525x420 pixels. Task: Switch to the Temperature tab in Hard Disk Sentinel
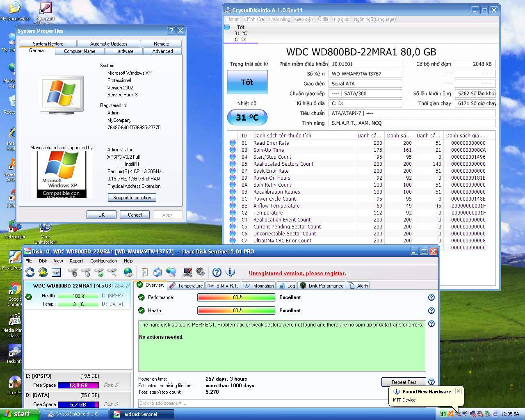(186, 285)
